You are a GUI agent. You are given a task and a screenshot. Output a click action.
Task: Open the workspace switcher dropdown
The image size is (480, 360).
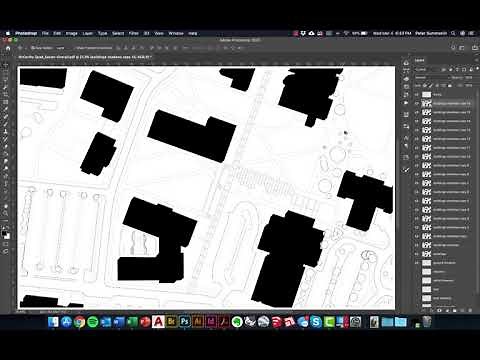(462, 48)
